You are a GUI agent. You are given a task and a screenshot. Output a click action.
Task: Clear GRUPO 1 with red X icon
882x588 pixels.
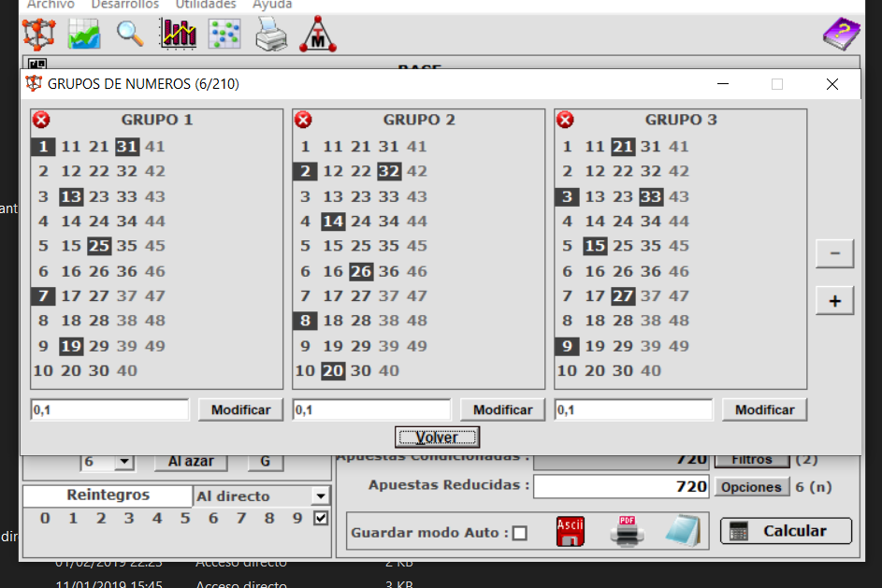41,120
